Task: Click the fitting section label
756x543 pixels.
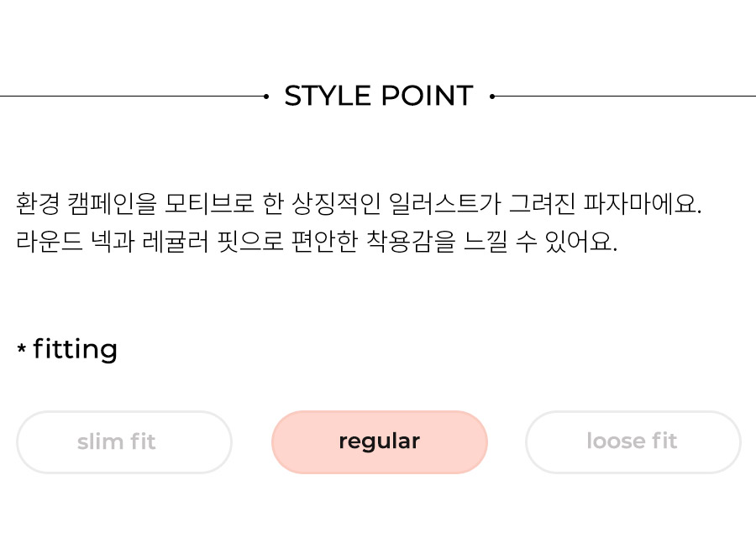Action: (x=76, y=349)
